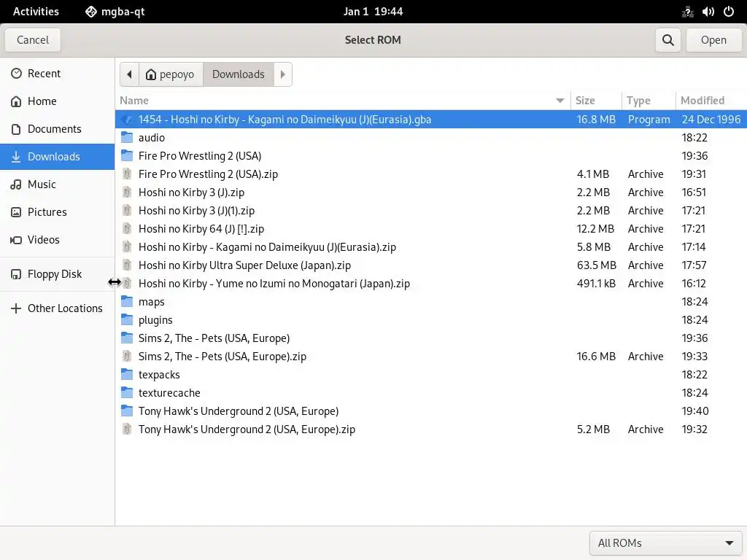The height and width of the screenshot is (560, 747).
Task: Click the clock showing Jan 1 19:44
Action: [373, 12]
